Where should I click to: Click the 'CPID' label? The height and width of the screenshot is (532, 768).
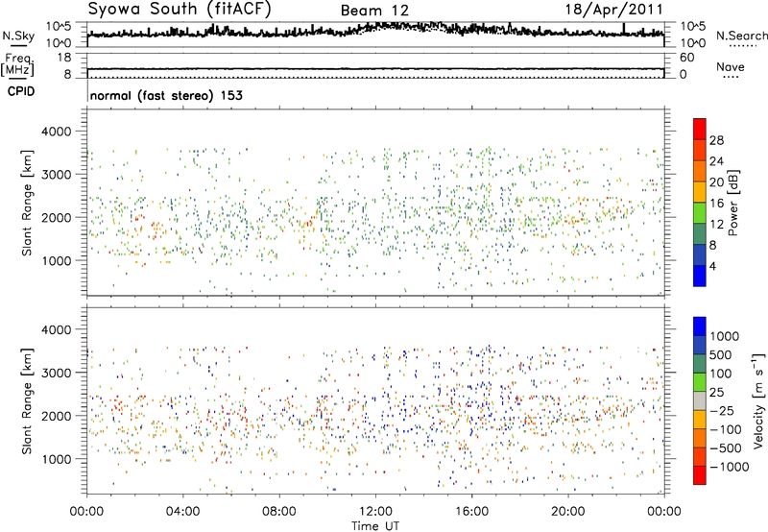tap(21, 91)
